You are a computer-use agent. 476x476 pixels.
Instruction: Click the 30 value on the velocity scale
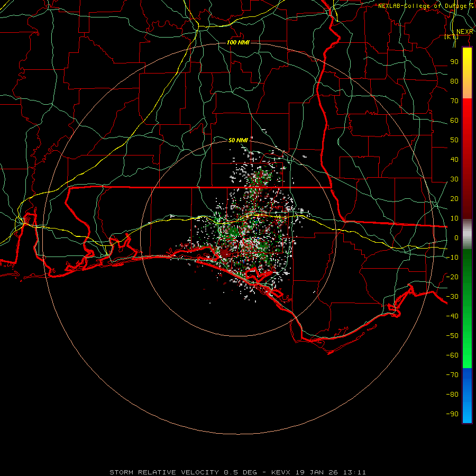pos(454,179)
